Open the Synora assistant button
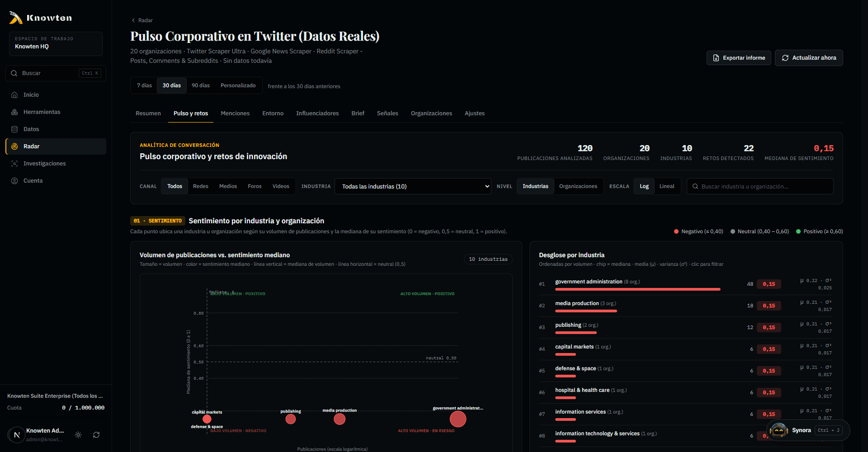Screen dimensions: 868x452 pos(808,430)
